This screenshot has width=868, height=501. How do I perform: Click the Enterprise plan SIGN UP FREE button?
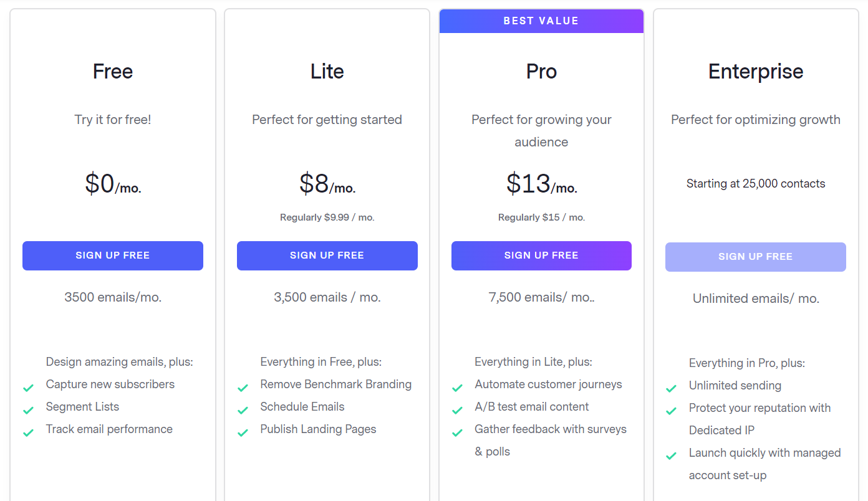756,257
